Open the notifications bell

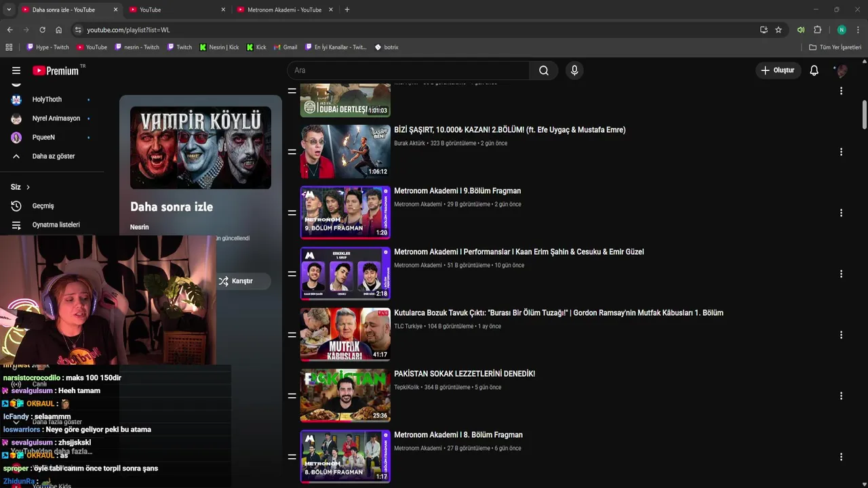[x=814, y=70]
